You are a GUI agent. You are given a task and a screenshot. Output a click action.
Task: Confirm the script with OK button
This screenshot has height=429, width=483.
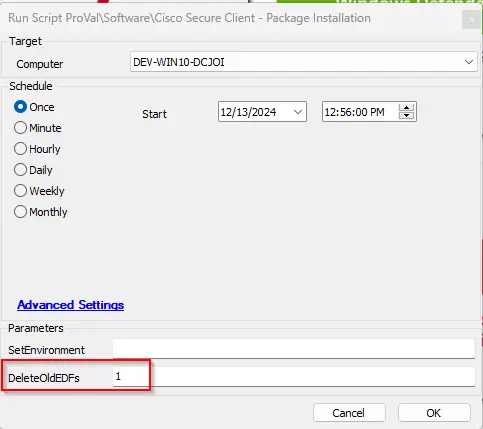coord(434,413)
